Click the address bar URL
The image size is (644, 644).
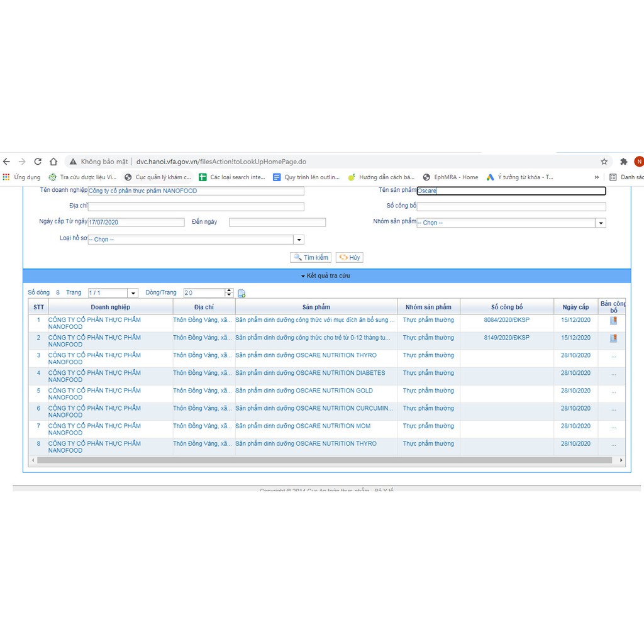point(221,162)
